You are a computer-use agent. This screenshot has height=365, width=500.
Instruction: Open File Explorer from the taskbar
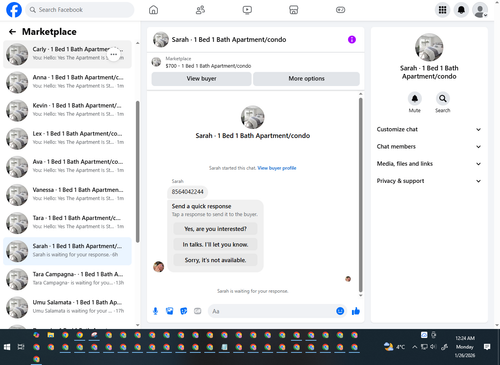click(x=51, y=335)
